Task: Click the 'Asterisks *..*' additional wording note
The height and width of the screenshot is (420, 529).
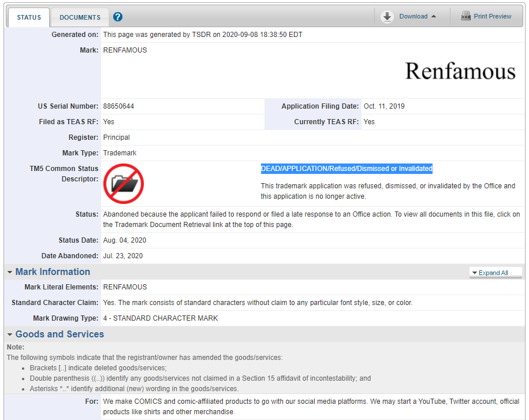Action: point(135,389)
